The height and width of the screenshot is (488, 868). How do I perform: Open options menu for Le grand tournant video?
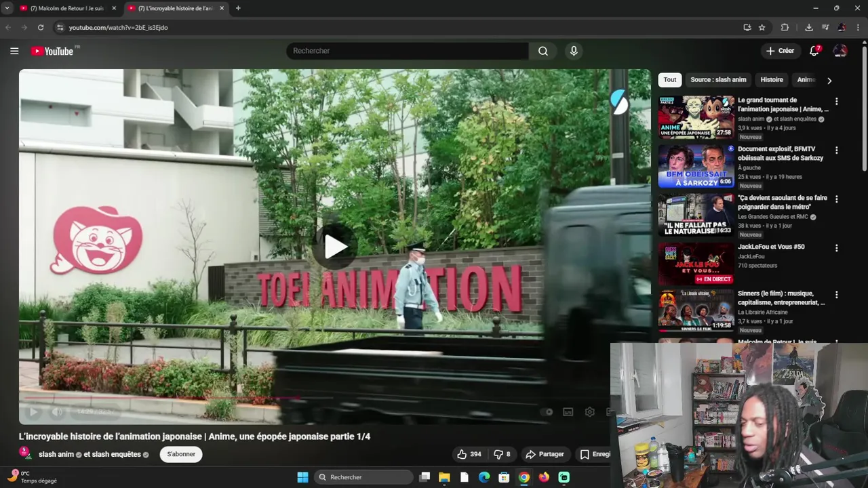pyautogui.click(x=836, y=101)
